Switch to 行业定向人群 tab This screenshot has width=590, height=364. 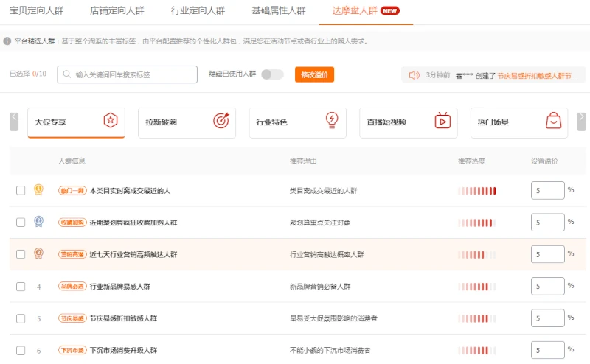[198, 10]
